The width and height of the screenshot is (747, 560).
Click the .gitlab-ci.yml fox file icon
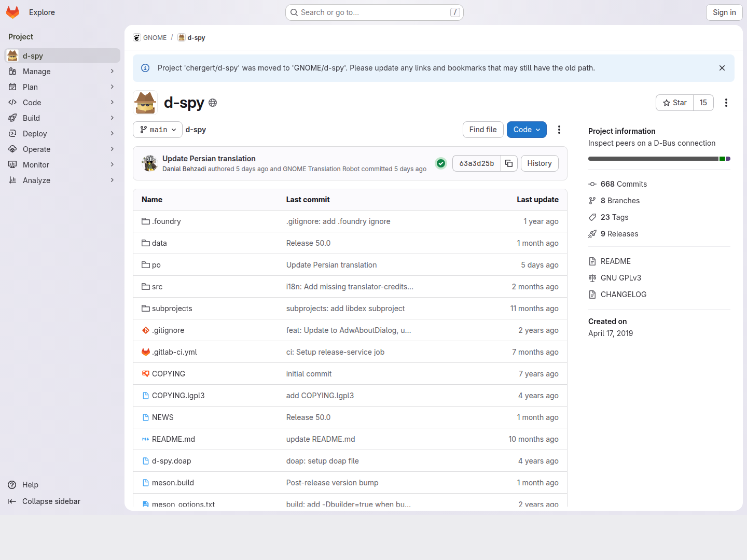(x=146, y=352)
